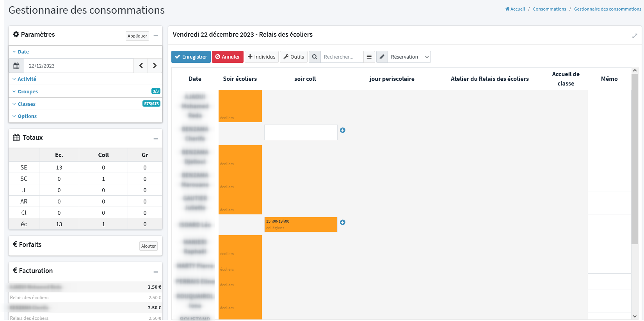Viewport: 644px width, 321px height.
Task: Expand the panel to fullscreen
Action: 635,36
